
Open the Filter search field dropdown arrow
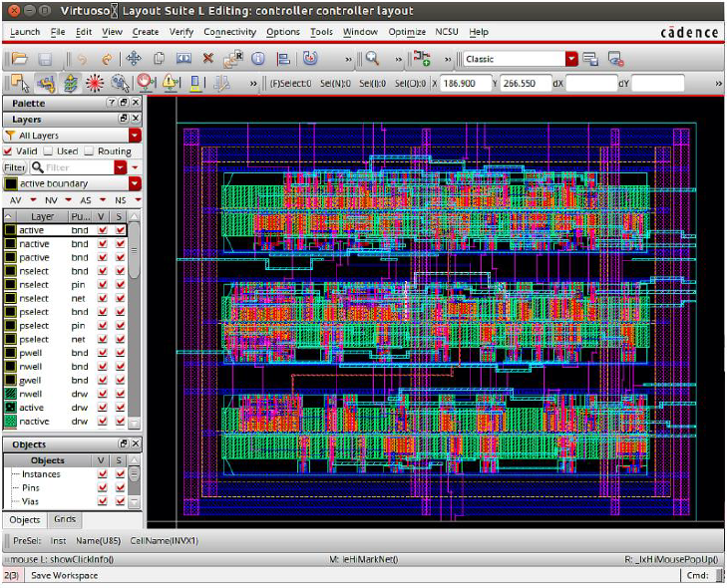click(120, 167)
